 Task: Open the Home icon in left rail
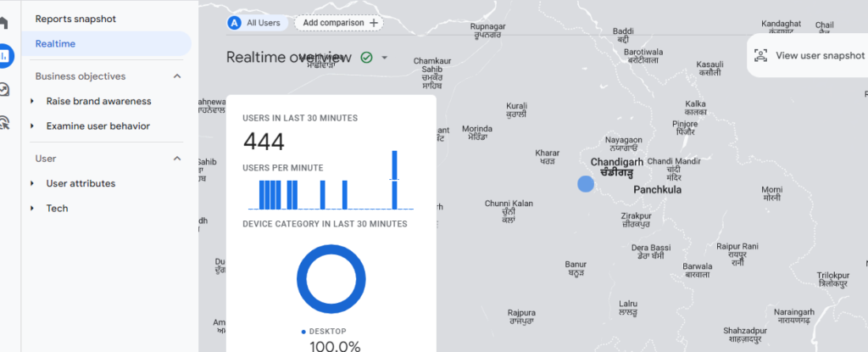point(4,23)
